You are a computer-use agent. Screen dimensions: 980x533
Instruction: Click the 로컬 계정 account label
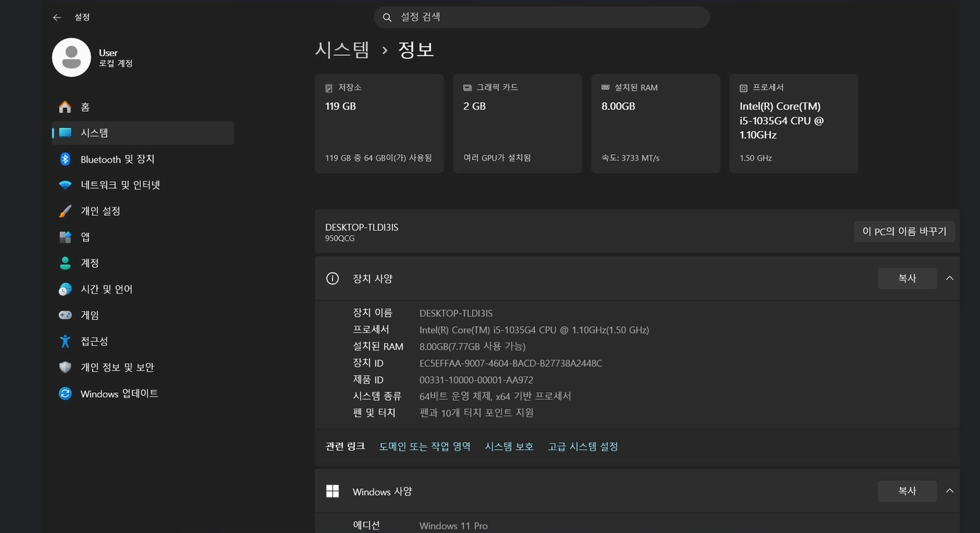(116, 64)
